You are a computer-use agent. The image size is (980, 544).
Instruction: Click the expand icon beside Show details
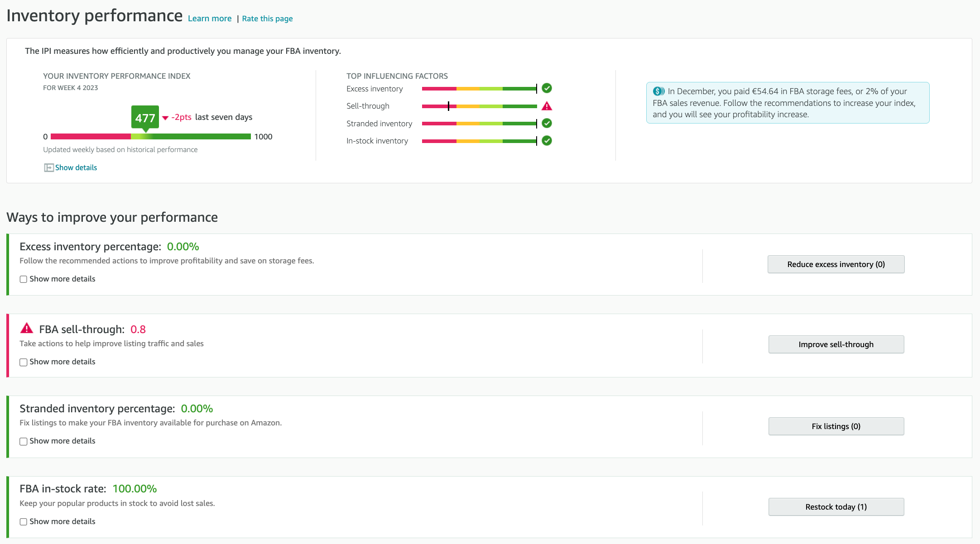point(48,168)
